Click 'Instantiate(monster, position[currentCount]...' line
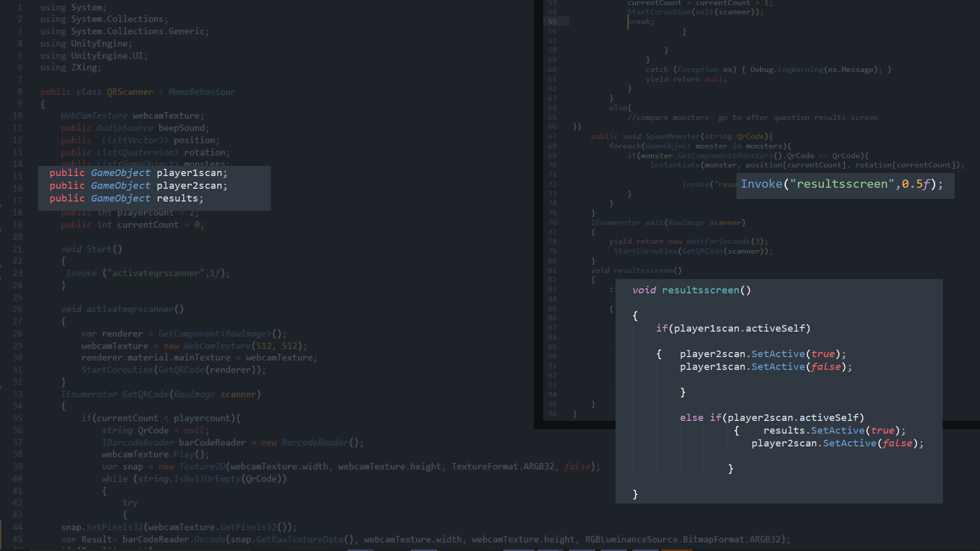This screenshot has width=980, height=551. coord(807,165)
